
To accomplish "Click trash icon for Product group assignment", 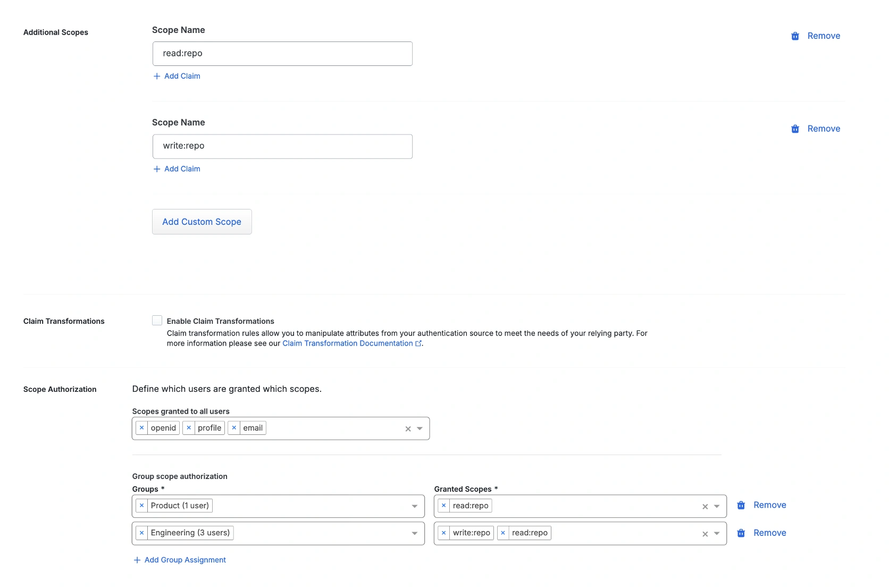I will (x=741, y=505).
